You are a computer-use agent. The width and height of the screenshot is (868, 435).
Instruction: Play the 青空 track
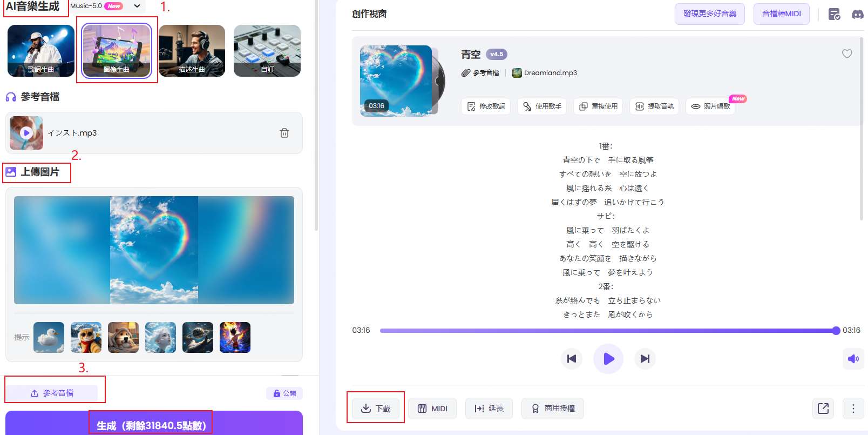coord(608,358)
